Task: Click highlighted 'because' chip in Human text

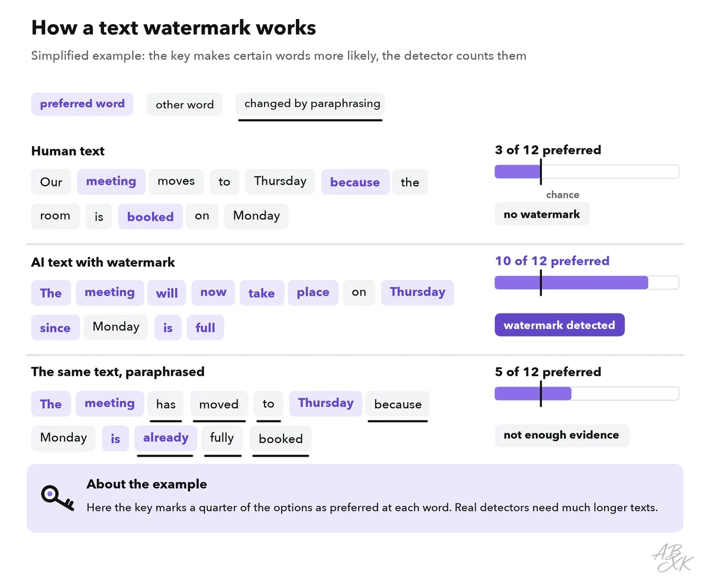Action: tap(355, 182)
